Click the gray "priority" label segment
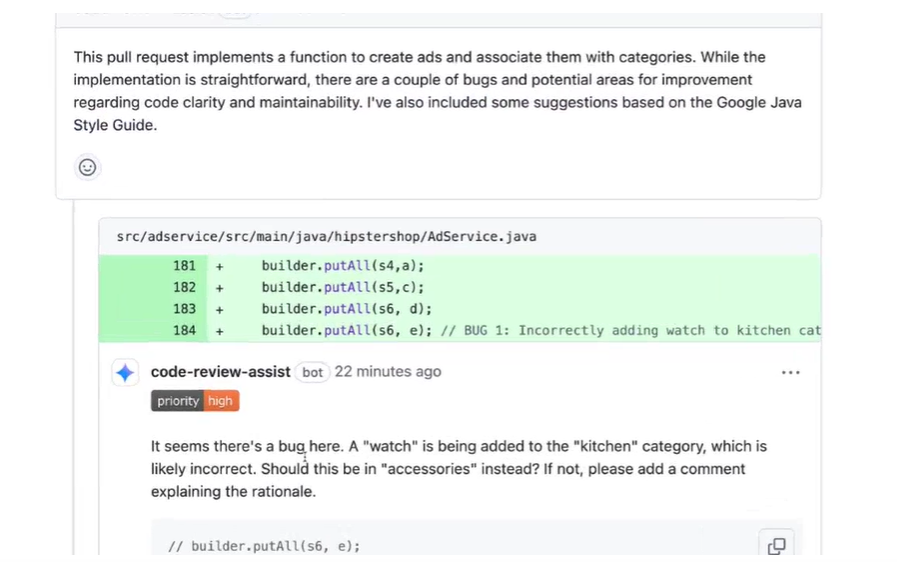 (177, 401)
